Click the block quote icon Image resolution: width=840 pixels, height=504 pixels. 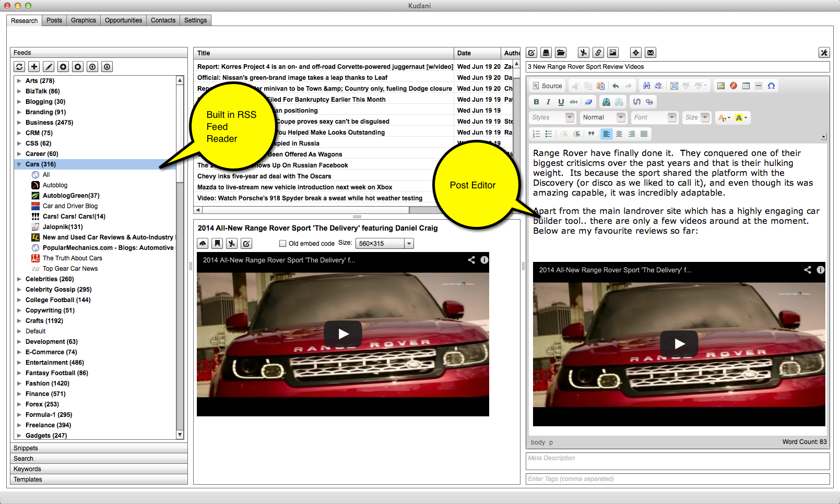pyautogui.click(x=591, y=134)
